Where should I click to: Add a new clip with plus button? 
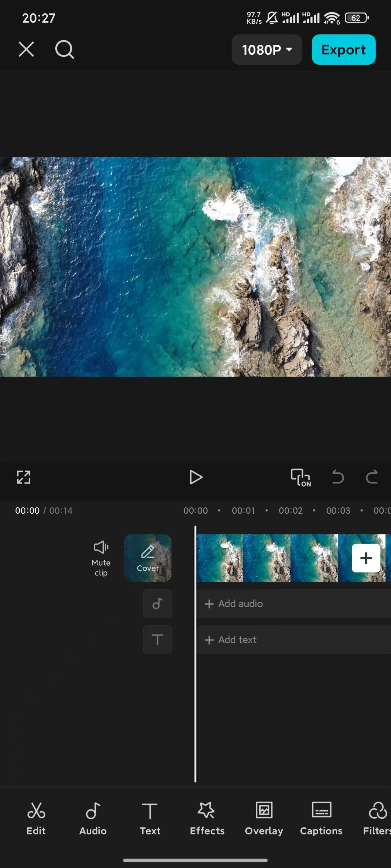point(366,558)
